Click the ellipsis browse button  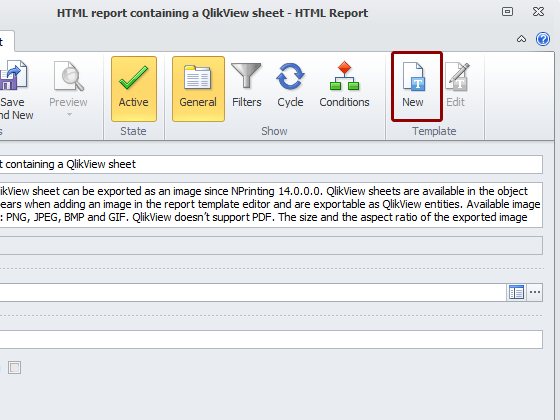(535, 292)
